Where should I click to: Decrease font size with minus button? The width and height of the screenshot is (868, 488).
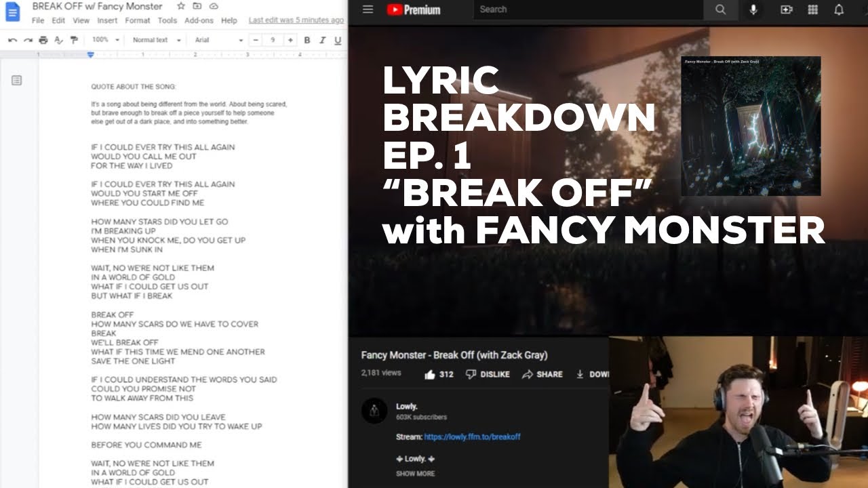coord(256,41)
